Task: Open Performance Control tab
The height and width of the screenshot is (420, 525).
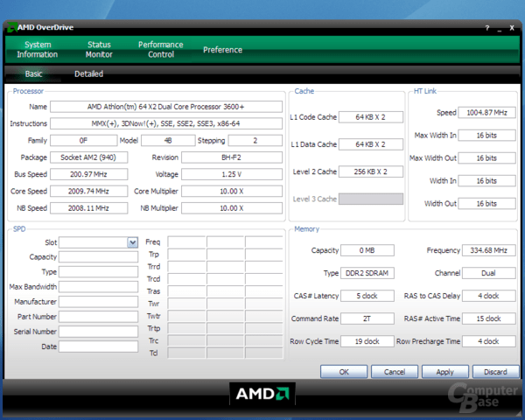Action: (161, 50)
